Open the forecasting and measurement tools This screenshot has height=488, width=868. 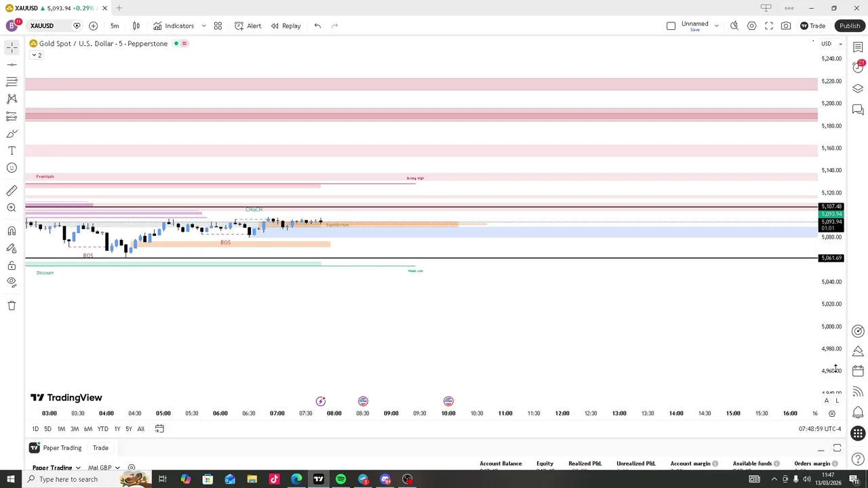click(x=12, y=117)
